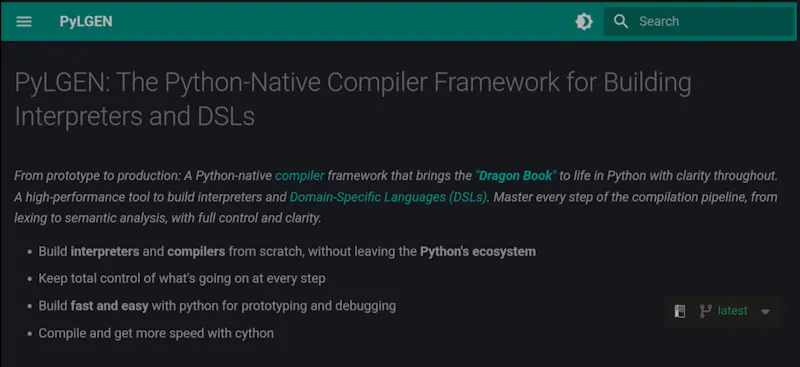Click the search magnifier icon
This screenshot has height=367, width=800.
(621, 21)
